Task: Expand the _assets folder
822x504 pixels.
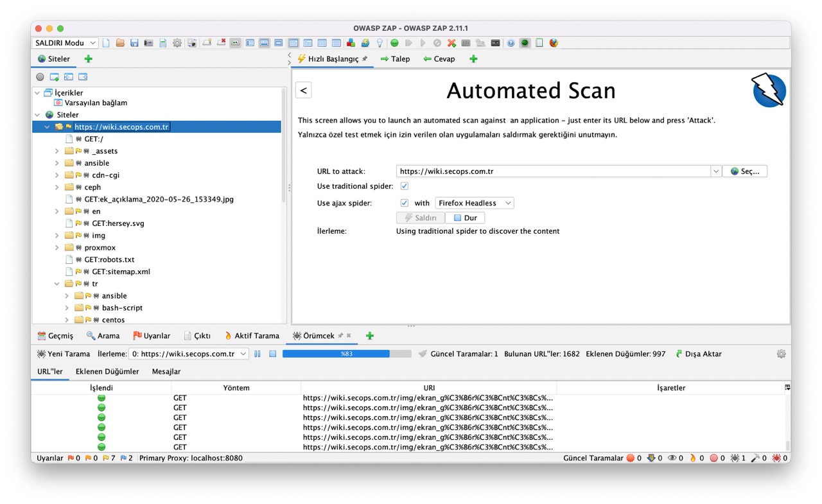Action: point(57,152)
